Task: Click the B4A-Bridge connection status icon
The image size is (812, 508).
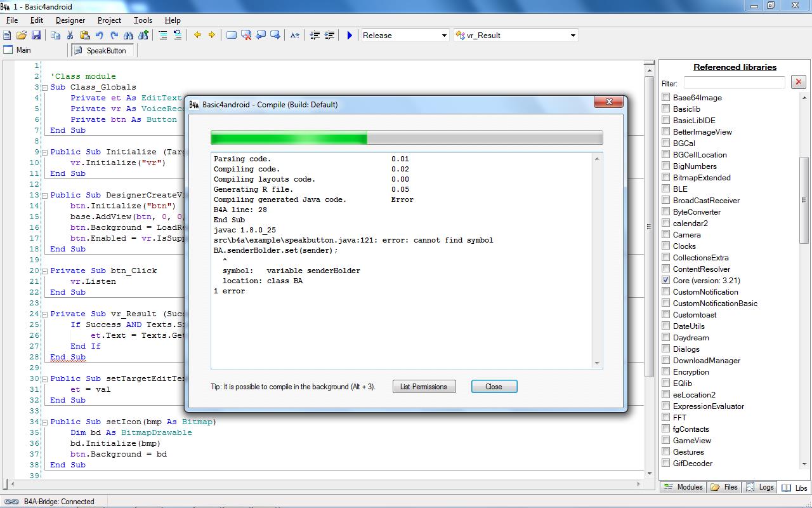Action: click(11, 502)
